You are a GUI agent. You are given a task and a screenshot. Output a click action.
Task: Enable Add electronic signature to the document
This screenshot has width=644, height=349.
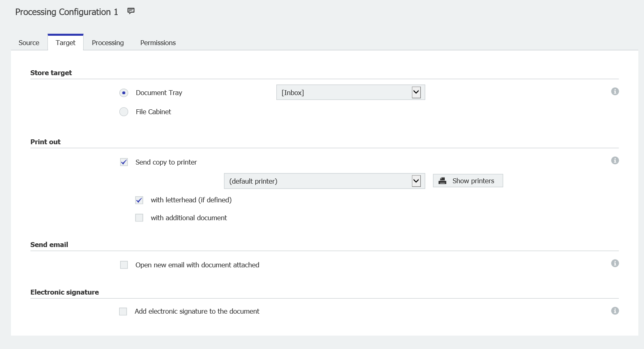click(x=123, y=311)
